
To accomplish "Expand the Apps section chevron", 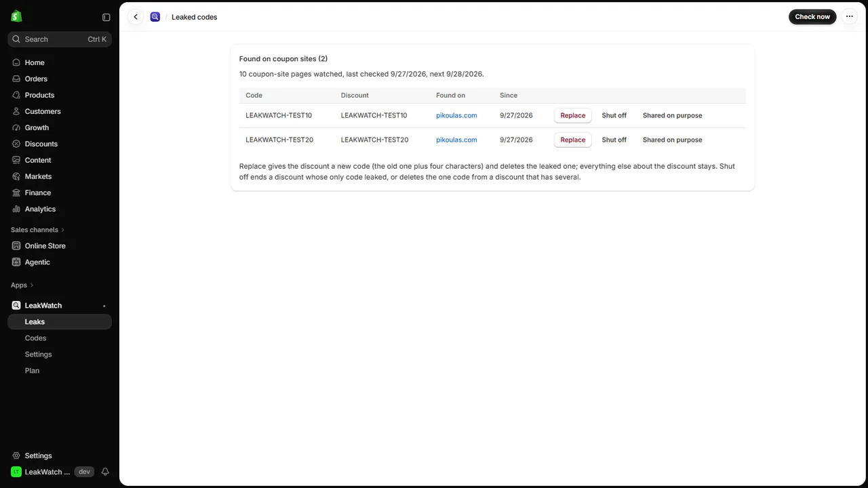I will tap(32, 285).
